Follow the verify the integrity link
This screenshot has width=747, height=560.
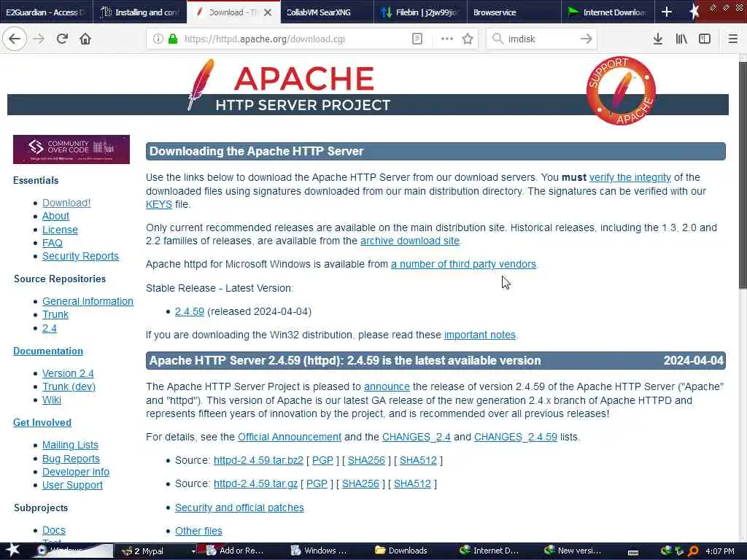click(x=630, y=178)
